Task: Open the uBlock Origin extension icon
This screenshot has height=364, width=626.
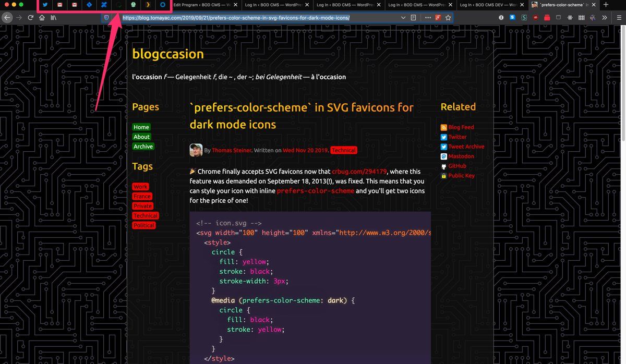Action: pyautogui.click(x=536, y=17)
